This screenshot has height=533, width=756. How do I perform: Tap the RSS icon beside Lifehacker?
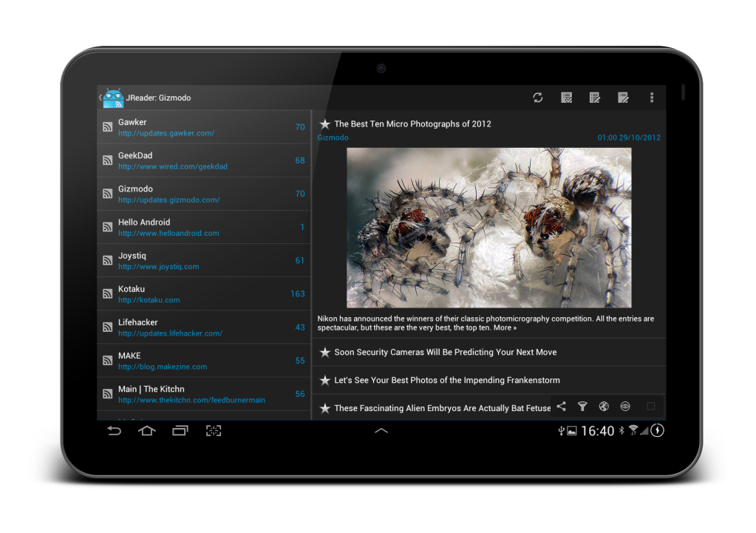pos(107,327)
